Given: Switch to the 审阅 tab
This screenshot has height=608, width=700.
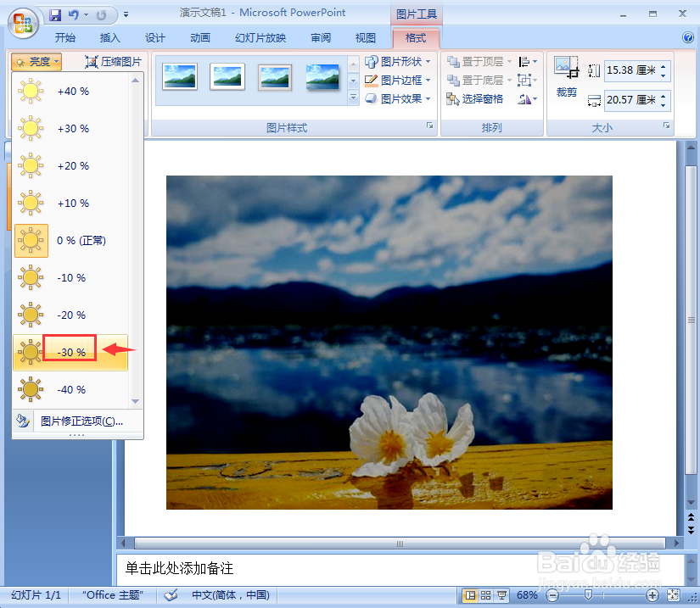Looking at the screenshot, I should coord(321,38).
